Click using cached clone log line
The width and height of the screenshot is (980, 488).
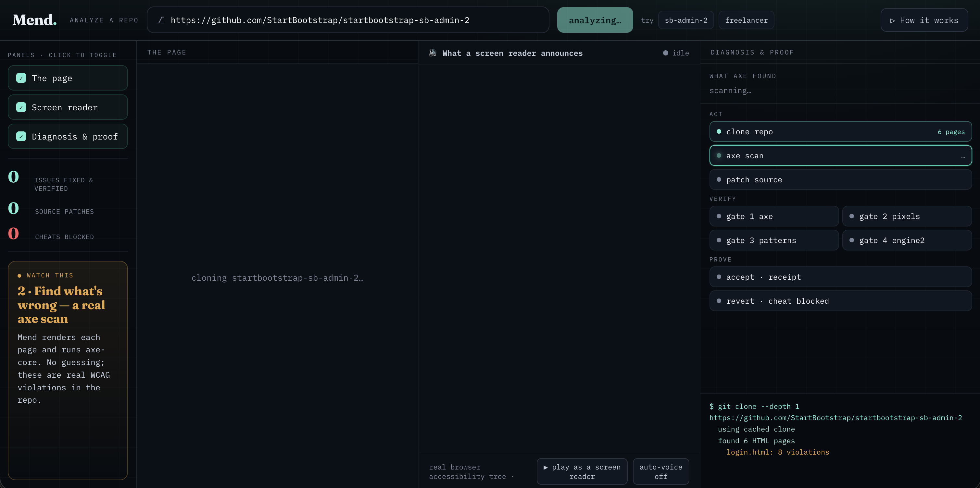coord(756,429)
